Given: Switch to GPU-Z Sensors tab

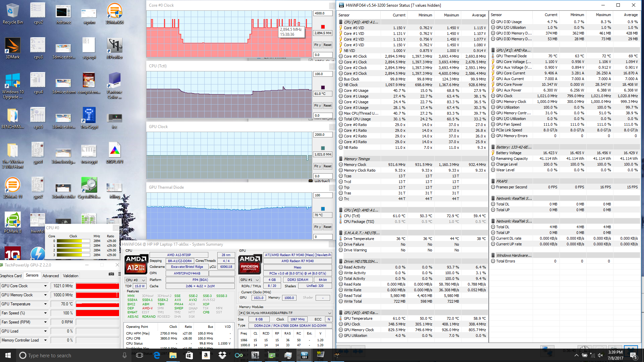Looking at the screenshot, I should pyautogui.click(x=32, y=275).
